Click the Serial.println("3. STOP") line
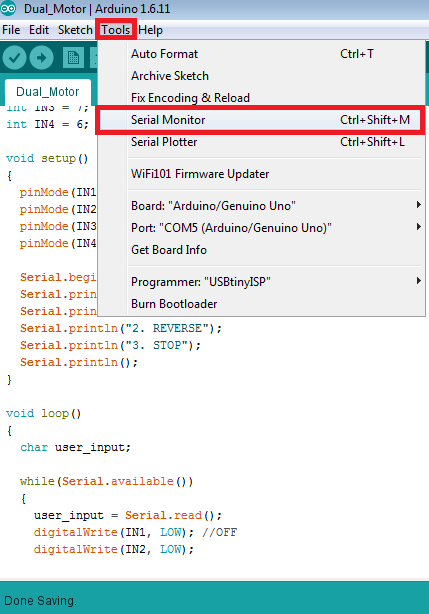Viewport: 429px width, 614px height. pos(110,345)
